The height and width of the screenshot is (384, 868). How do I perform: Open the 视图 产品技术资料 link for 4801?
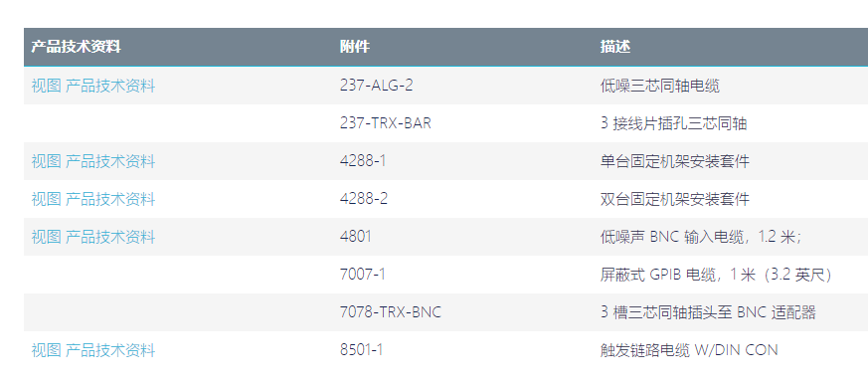tap(93, 237)
